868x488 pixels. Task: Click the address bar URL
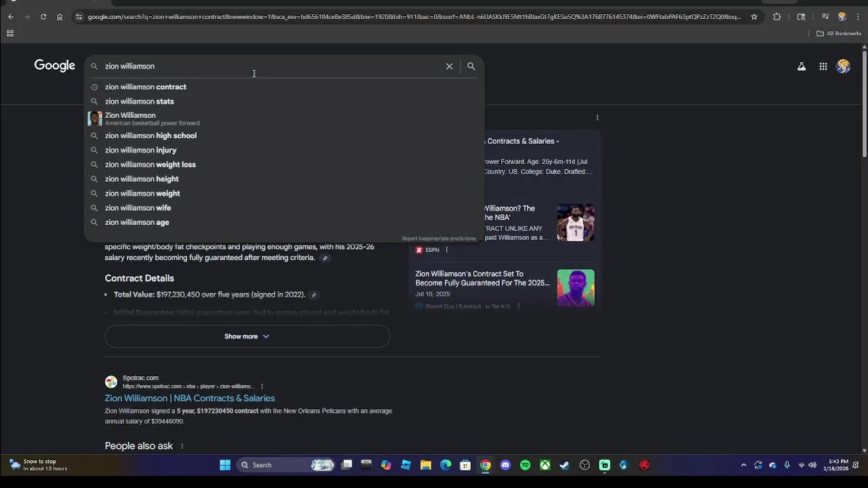point(414,17)
